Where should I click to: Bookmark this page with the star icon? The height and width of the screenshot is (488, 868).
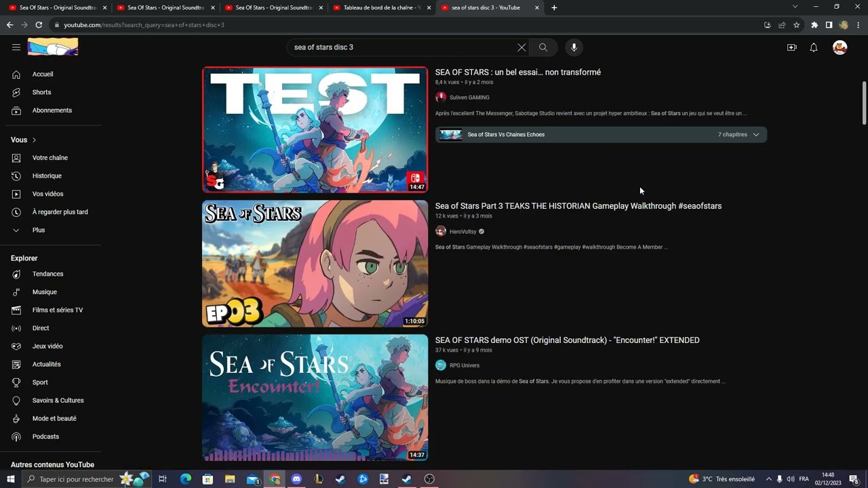(797, 25)
